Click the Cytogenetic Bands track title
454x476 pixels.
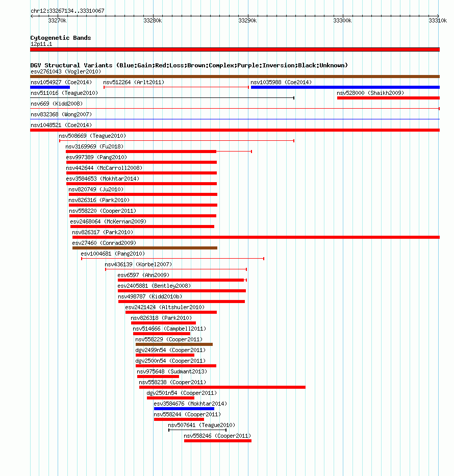(x=61, y=38)
